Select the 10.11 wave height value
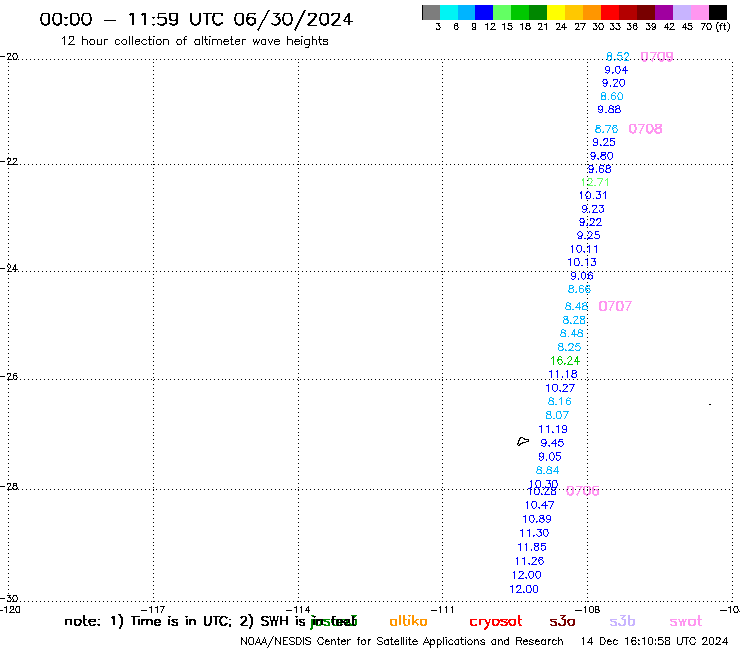This screenshot has height=650, width=740. [x=584, y=249]
